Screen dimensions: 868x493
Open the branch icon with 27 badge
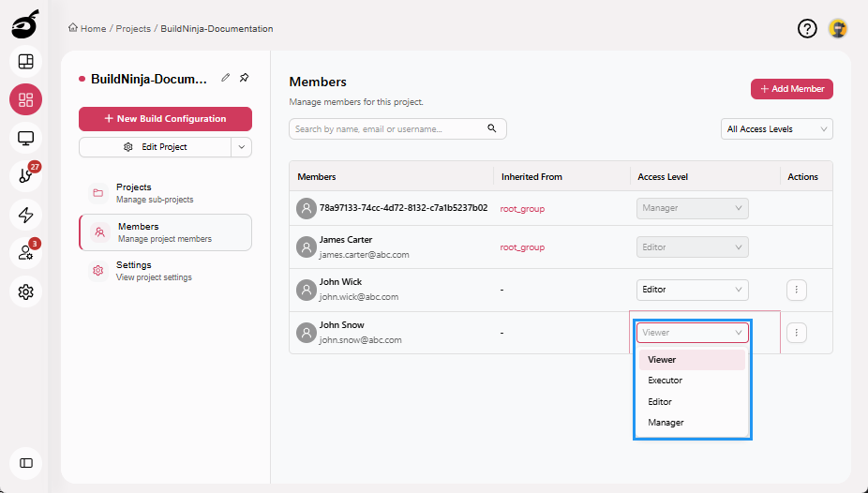click(25, 176)
